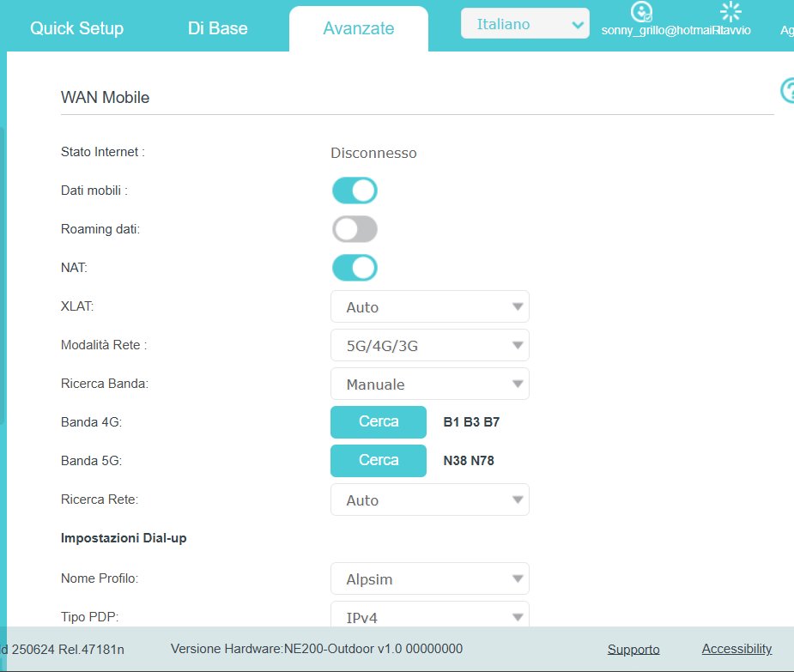Open the Accessibility link

click(x=736, y=649)
